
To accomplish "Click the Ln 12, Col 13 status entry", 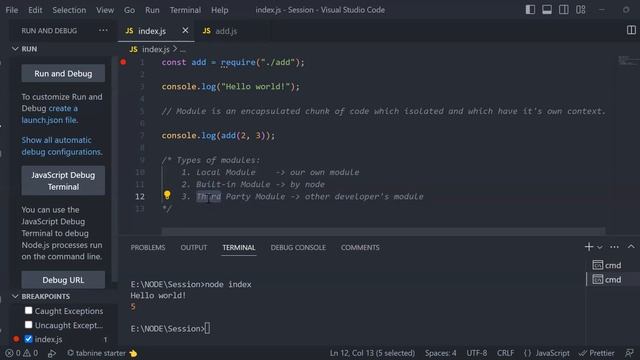I will pyautogui.click(x=372, y=353).
